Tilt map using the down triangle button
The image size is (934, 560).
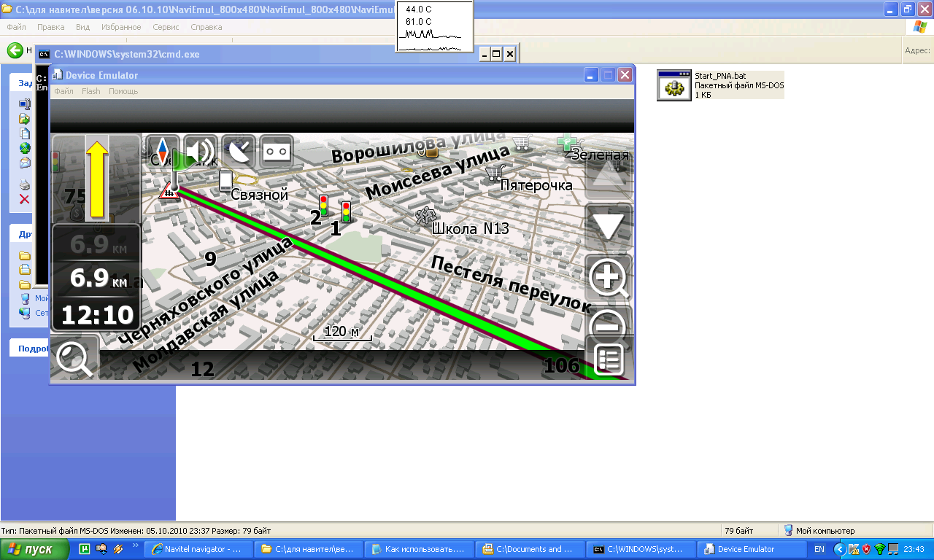pos(609,227)
